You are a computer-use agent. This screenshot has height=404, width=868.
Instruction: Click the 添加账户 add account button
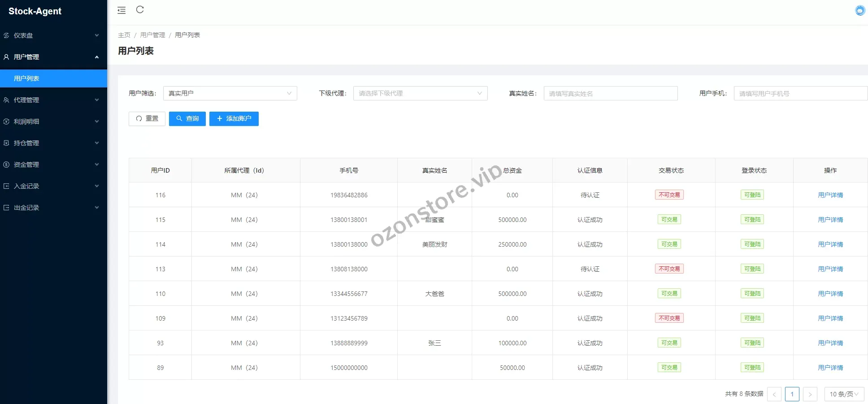pos(234,118)
